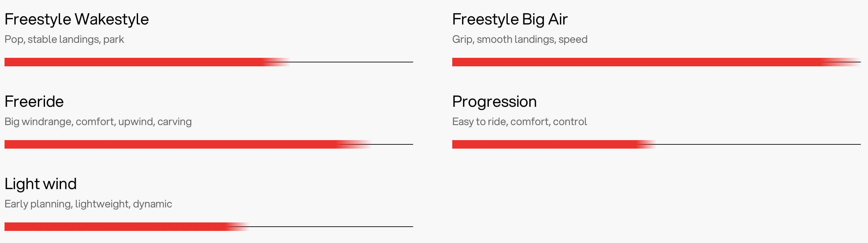Viewport: 868px width, 243px height.
Task: Click the empty track of Wakestyle bar
Action: (x=351, y=62)
